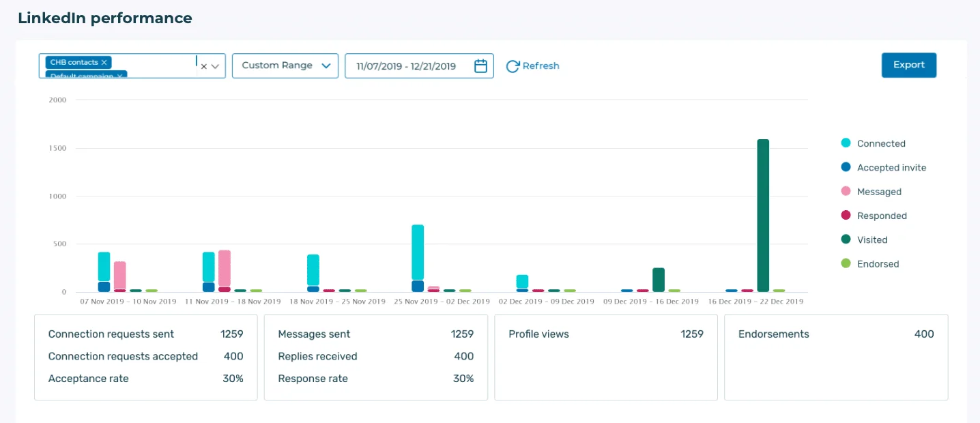The image size is (980, 423).
Task: Click the 'Profile views' label
Action: 538,334
